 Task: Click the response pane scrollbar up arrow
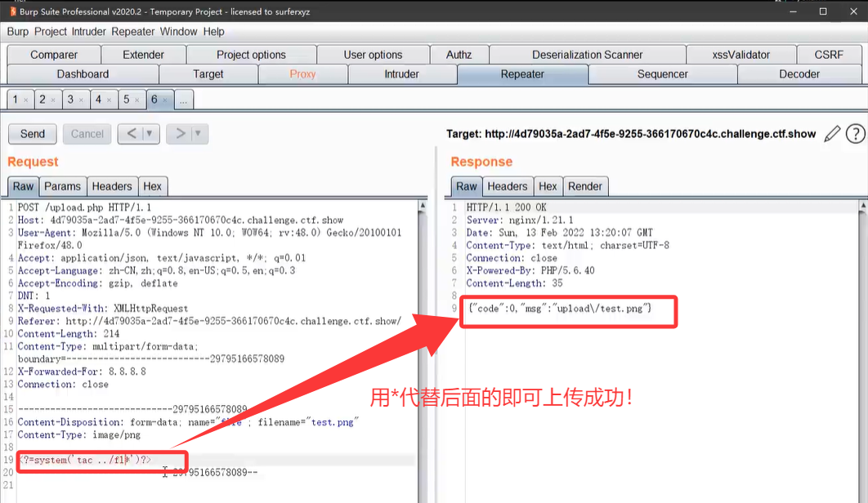coord(863,205)
